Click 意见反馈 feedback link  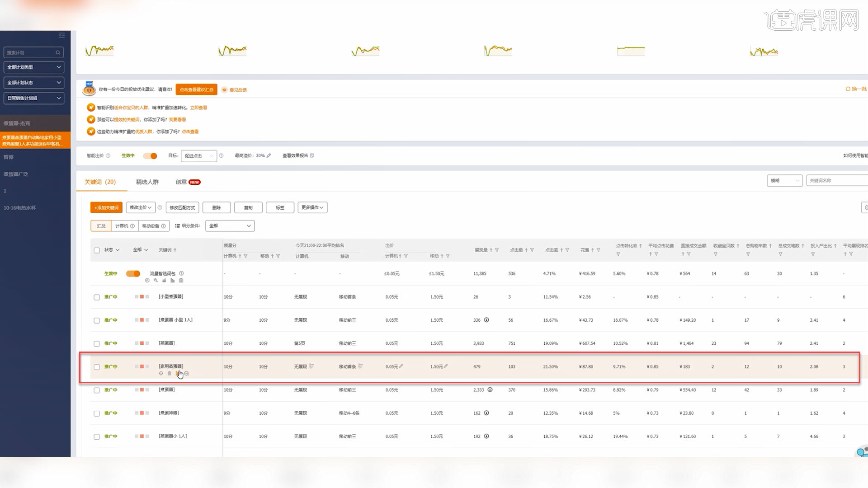[x=238, y=90]
